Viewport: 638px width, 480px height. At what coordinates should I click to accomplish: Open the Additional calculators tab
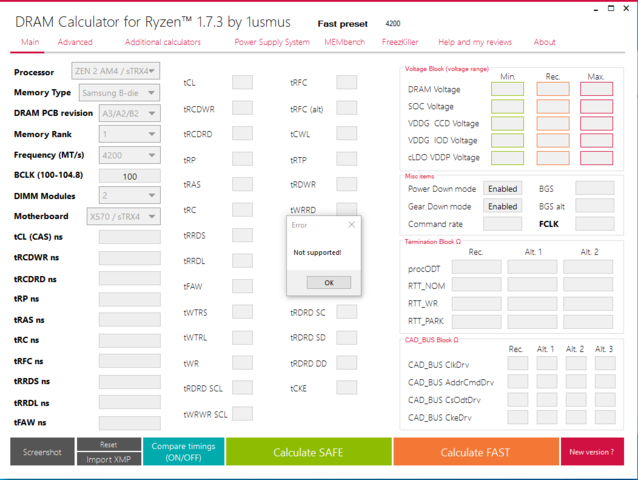pos(163,42)
